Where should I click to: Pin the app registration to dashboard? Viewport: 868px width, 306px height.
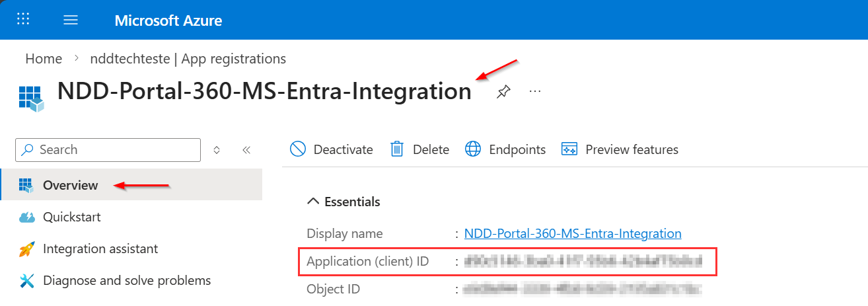click(503, 92)
